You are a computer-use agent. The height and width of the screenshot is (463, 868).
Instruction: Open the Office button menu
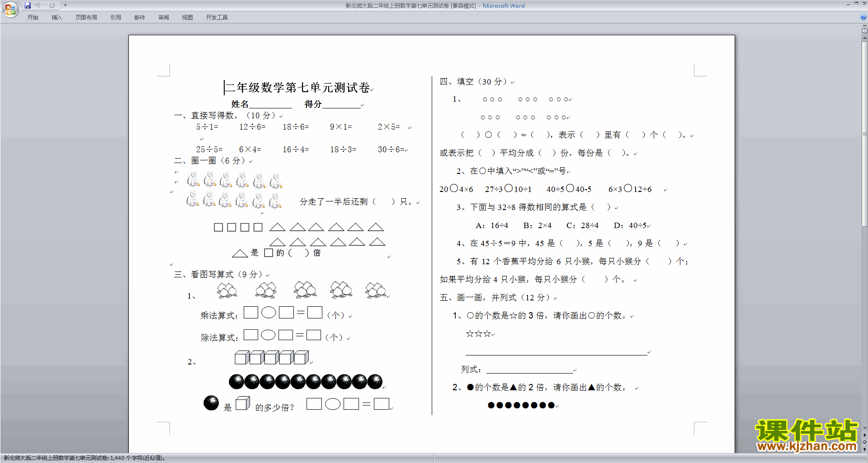[10, 9]
